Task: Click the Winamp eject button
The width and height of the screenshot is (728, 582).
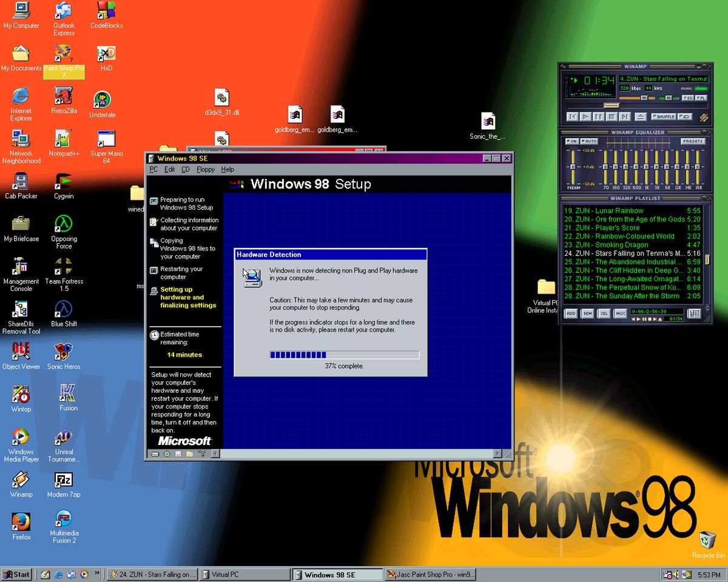Action: click(641, 116)
